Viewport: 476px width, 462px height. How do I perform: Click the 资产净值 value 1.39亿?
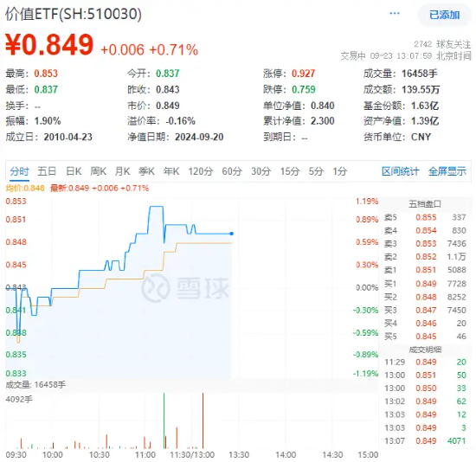coord(425,121)
